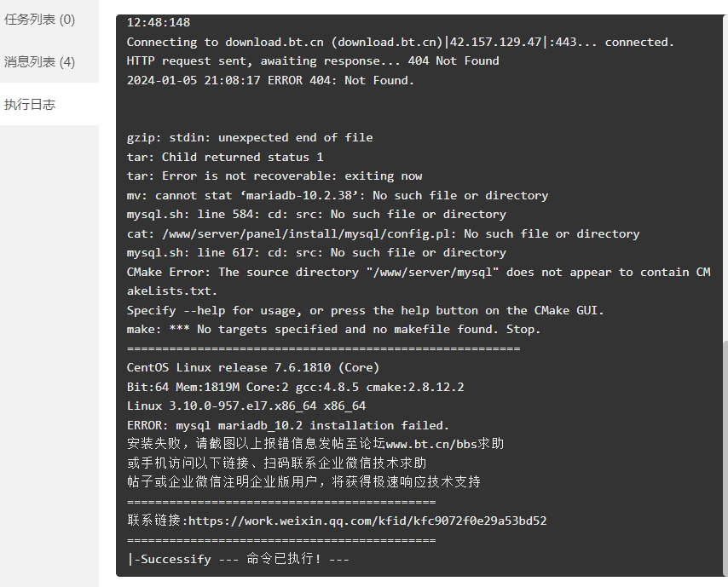Screen dimensions: 728x587
Task: Click the 'mysql.sh: line 617' log line
Action: [316, 253]
